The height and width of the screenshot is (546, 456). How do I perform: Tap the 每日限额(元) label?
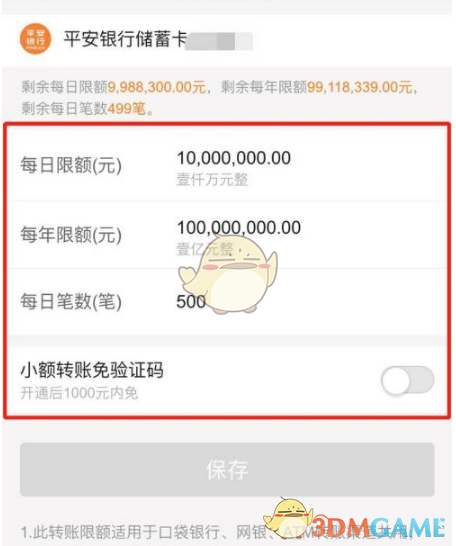click(x=71, y=165)
